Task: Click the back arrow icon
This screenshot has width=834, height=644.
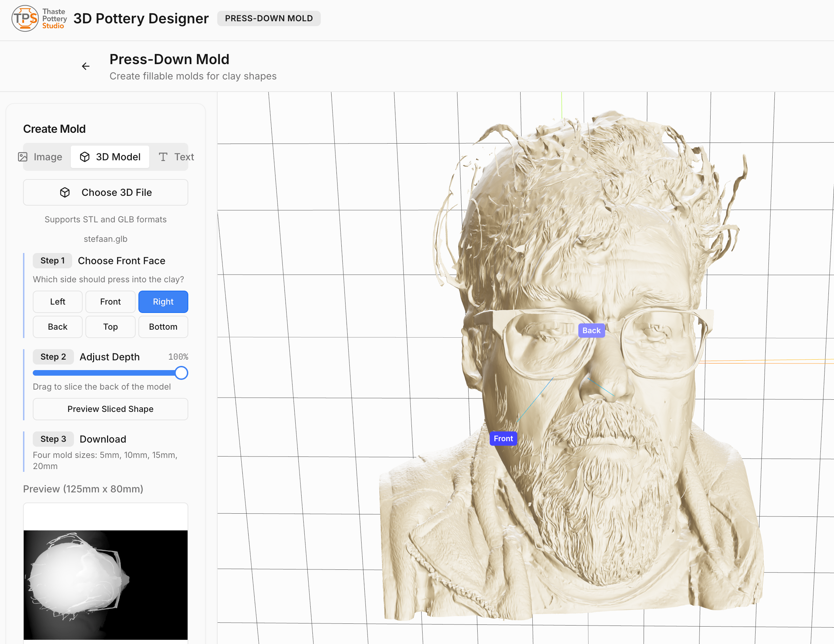Action: click(x=85, y=67)
